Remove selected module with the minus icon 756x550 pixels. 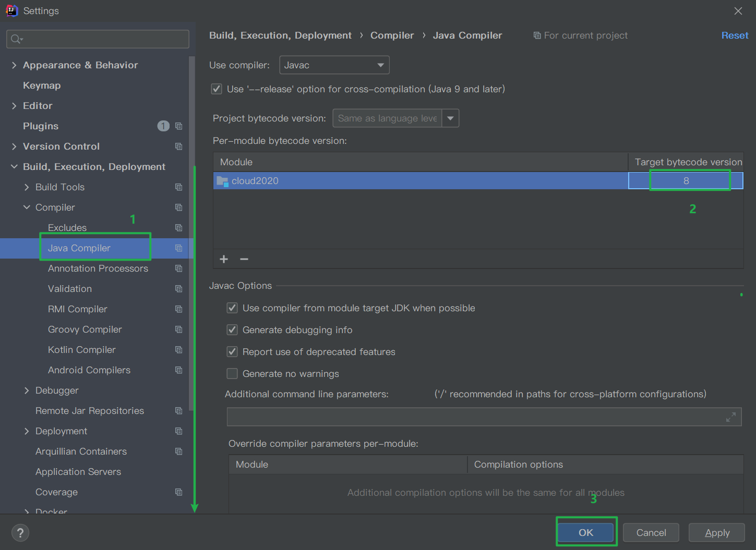pyautogui.click(x=244, y=259)
